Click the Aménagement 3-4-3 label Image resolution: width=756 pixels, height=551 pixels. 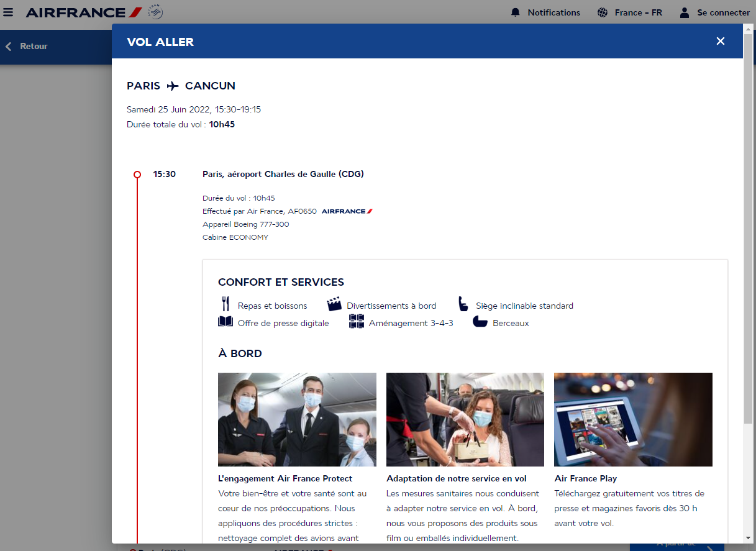point(411,324)
